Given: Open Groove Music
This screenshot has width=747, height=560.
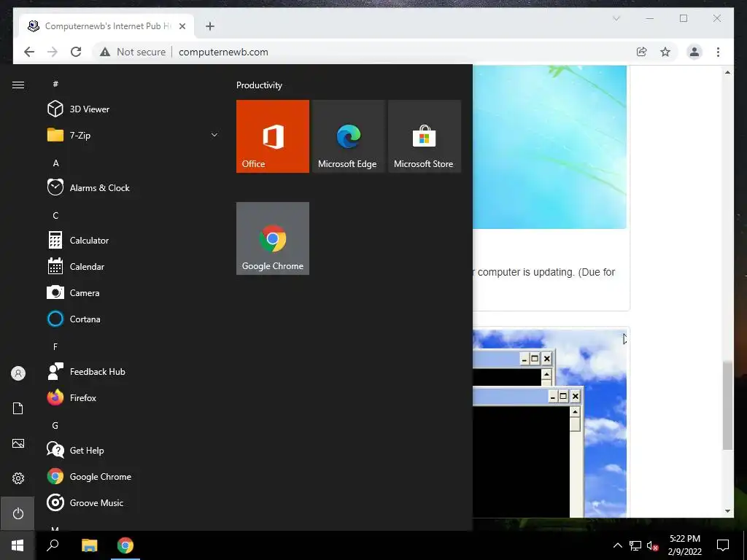Looking at the screenshot, I should click(131, 503).
